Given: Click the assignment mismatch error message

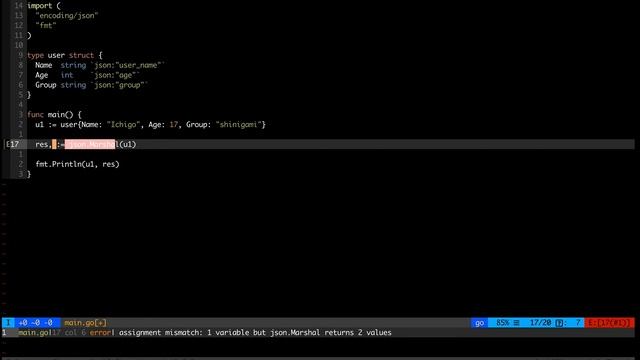Looking at the screenshot, I should (x=255, y=333).
